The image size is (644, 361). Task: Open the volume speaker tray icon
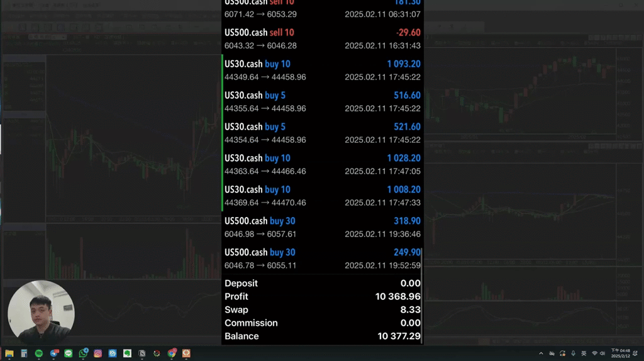602,353
